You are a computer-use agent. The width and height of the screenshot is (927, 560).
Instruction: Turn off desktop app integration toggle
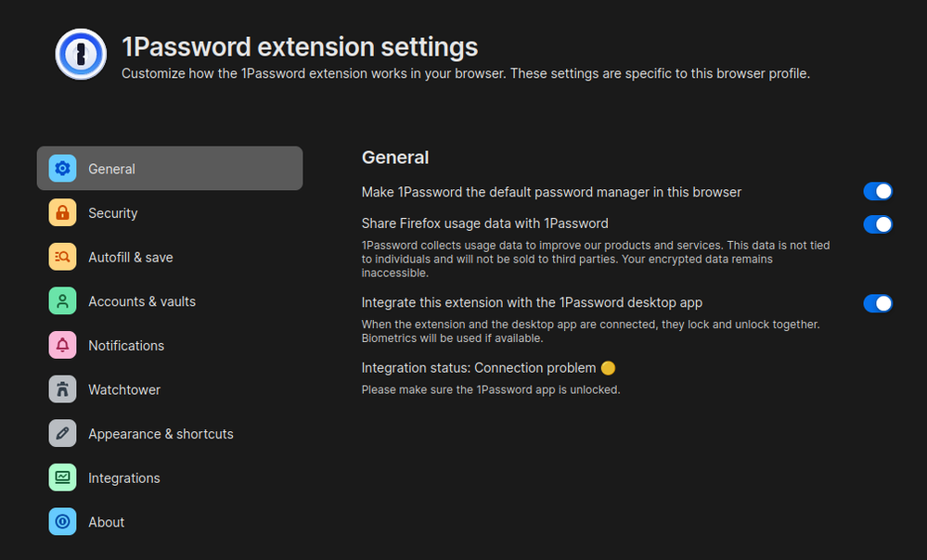(x=877, y=303)
